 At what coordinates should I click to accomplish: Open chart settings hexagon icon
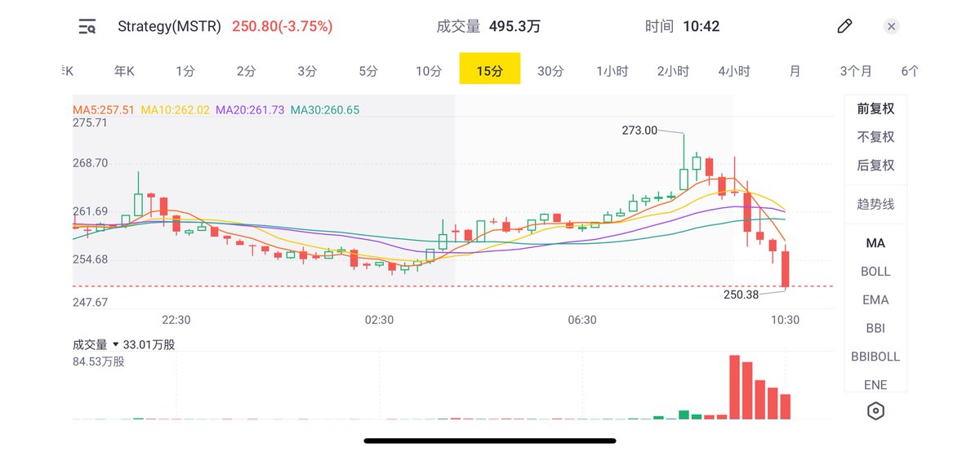pyautogui.click(x=875, y=410)
